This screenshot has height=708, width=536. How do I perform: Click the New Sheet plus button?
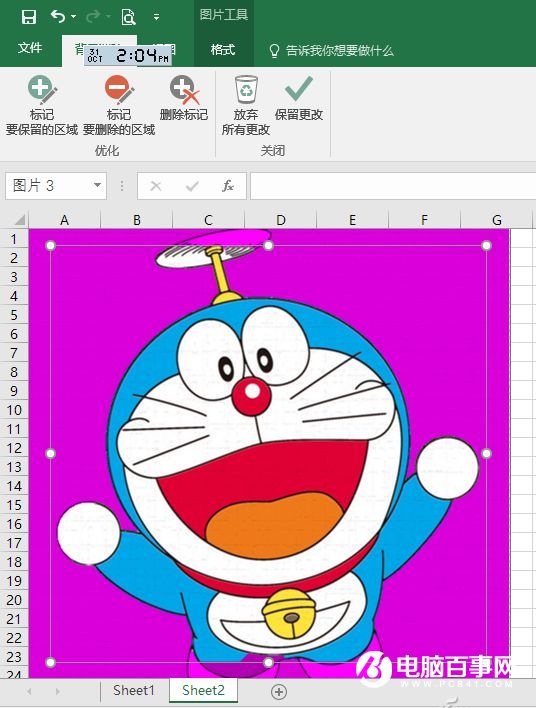279,691
